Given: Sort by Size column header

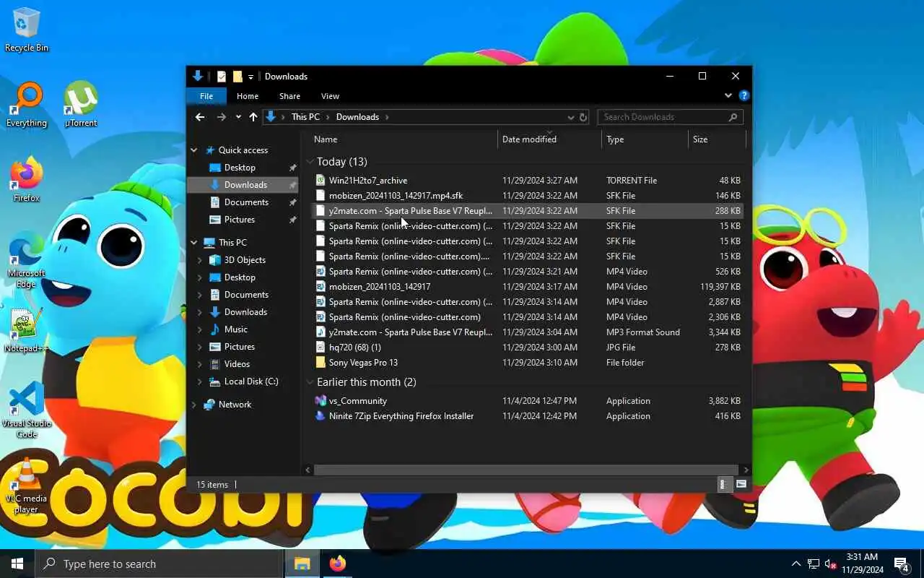Looking at the screenshot, I should click(x=717, y=139).
